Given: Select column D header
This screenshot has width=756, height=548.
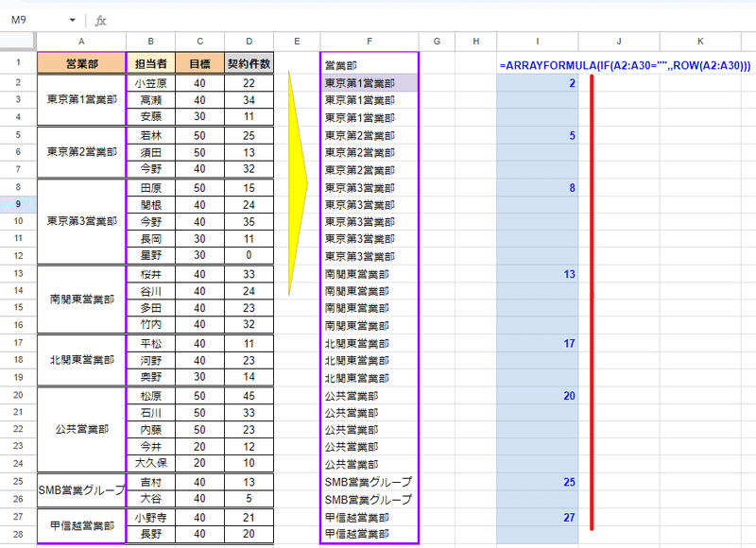Looking at the screenshot, I should coord(249,42).
